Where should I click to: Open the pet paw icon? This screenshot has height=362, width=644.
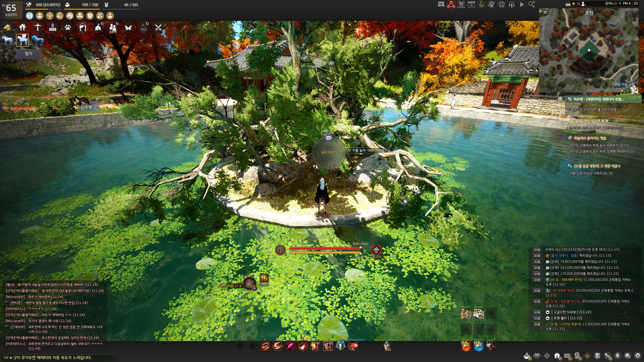(x=68, y=27)
